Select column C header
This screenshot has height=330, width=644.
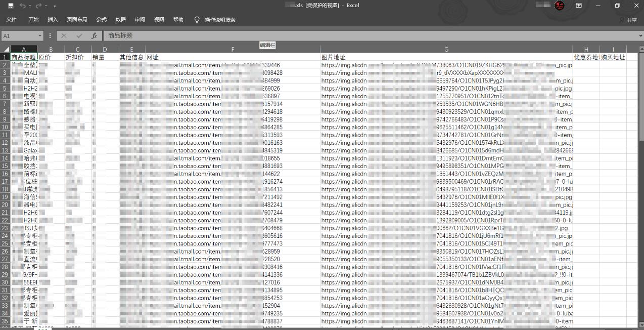[x=77, y=49]
